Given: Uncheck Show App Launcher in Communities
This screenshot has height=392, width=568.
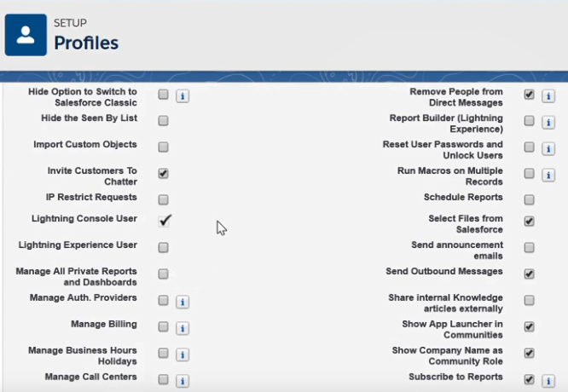Looking at the screenshot, I should pyautogui.click(x=530, y=327).
